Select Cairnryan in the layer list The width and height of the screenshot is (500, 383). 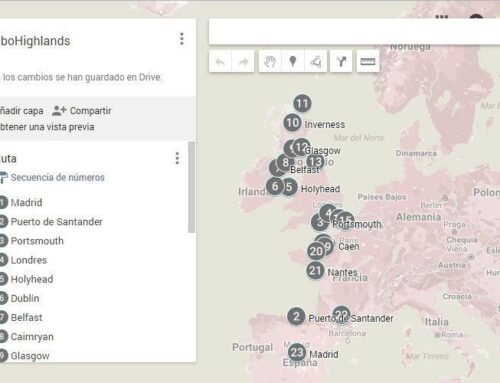coord(32,337)
